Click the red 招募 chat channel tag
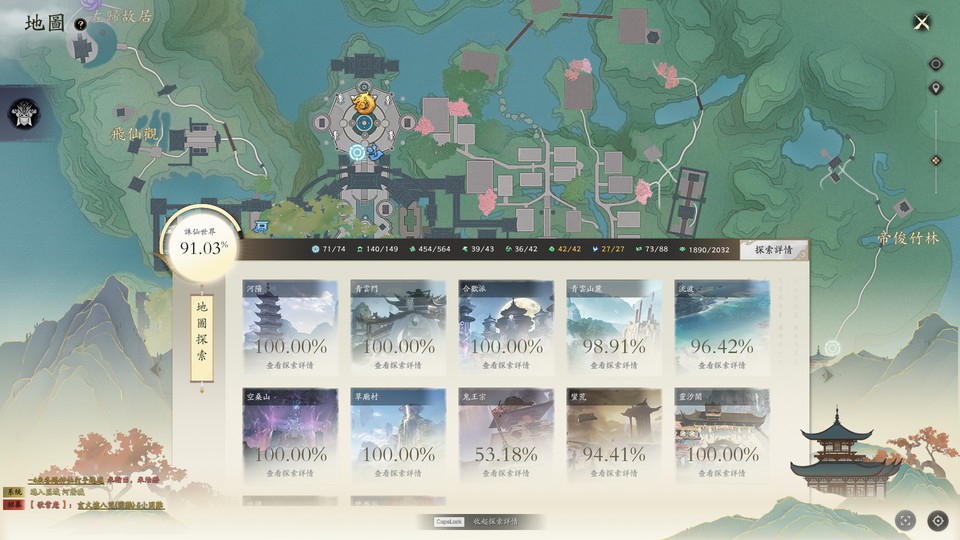Viewport: 960px width, 540px height. point(13,505)
